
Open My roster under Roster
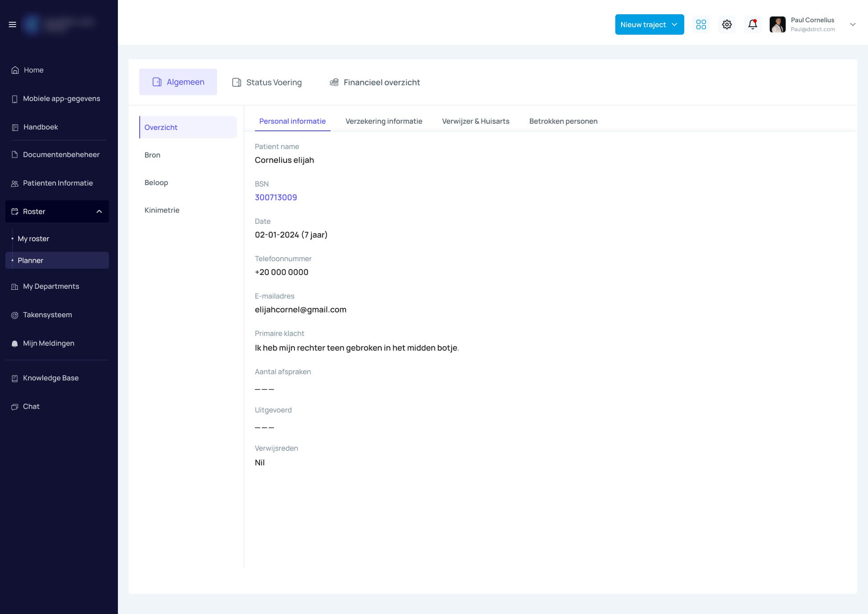click(33, 239)
